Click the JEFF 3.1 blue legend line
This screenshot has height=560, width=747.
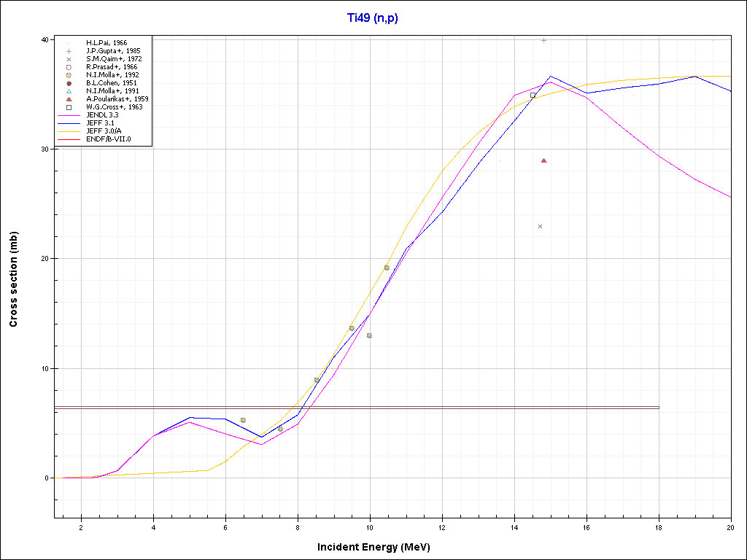click(69, 123)
